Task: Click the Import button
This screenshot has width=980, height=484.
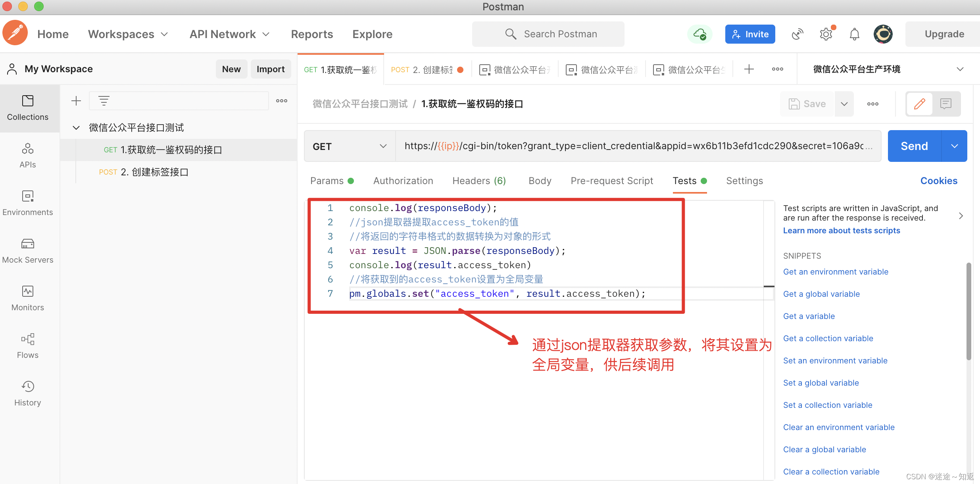Action: coord(270,69)
